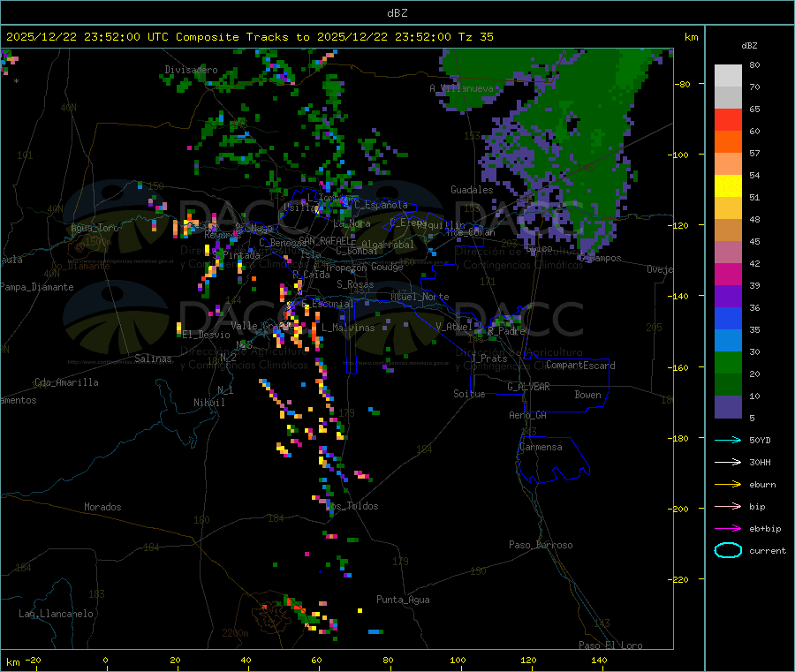This screenshot has height=672, width=795.
Task: Click the Soitue map label
Action: pyautogui.click(x=469, y=394)
